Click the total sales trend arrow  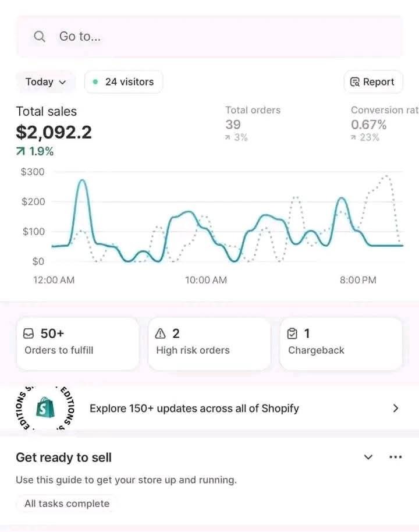(x=20, y=151)
